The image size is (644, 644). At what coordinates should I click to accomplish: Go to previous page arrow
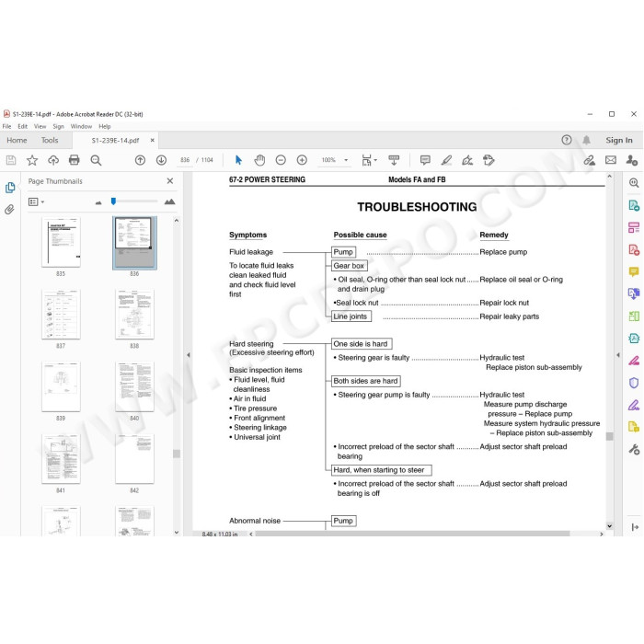[x=140, y=160]
